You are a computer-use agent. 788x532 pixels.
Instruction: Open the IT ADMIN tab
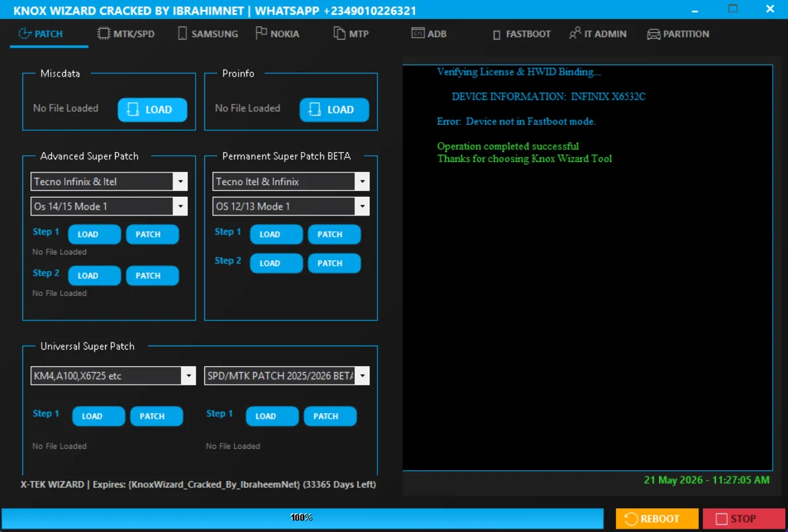(x=598, y=34)
